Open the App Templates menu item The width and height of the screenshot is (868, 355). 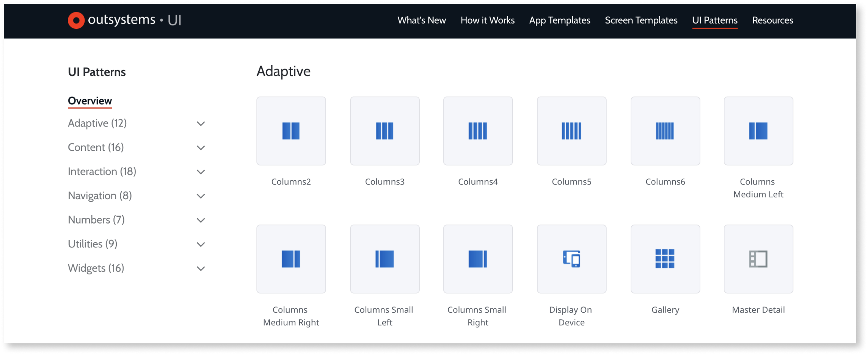(559, 20)
